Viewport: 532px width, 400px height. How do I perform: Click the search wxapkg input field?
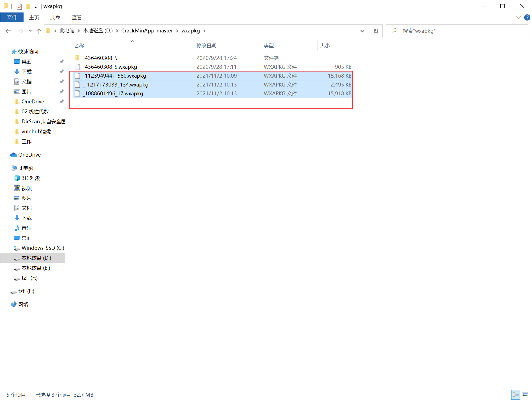tap(457, 31)
